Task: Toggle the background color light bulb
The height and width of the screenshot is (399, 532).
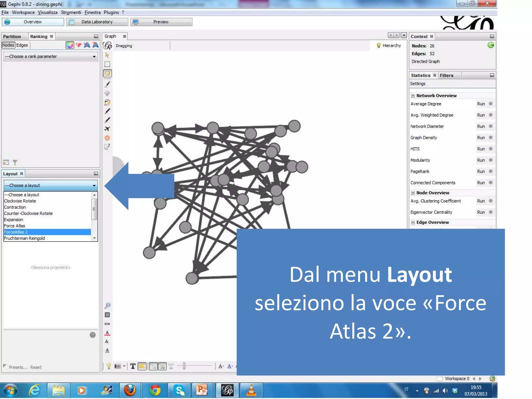Action: pyautogui.click(x=109, y=366)
